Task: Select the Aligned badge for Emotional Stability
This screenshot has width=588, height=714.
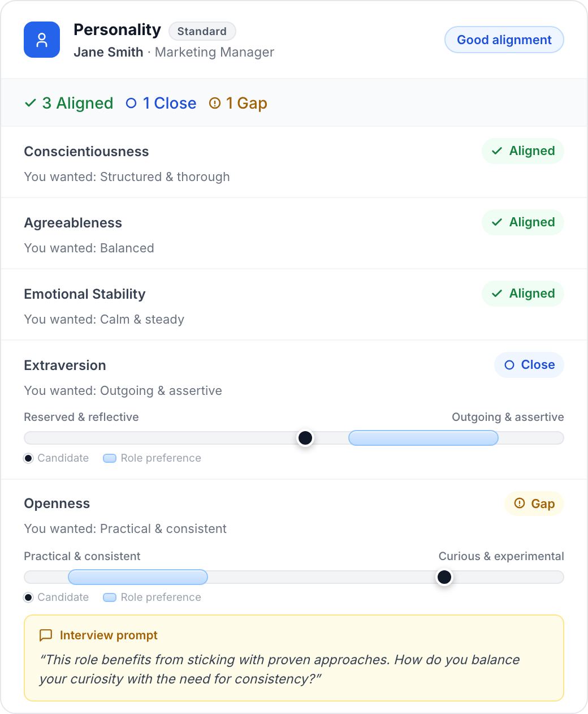Action: tap(523, 294)
